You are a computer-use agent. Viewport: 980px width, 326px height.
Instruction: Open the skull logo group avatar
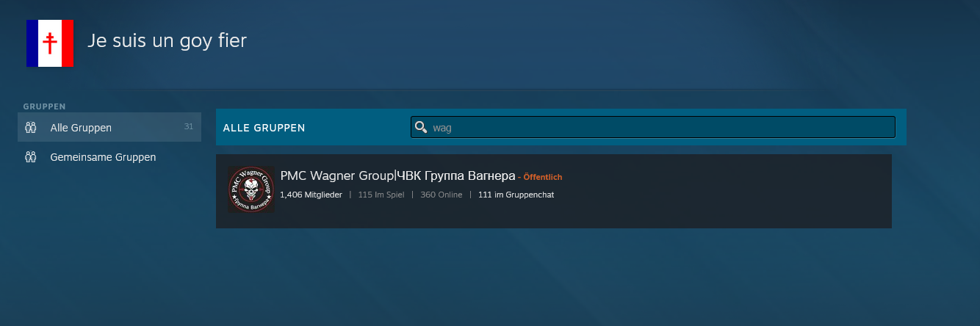pos(251,189)
